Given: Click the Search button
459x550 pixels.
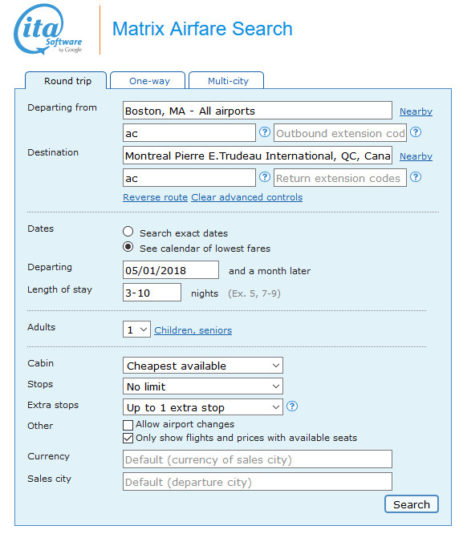Looking at the screenshot, I should [x=411, y=504].
